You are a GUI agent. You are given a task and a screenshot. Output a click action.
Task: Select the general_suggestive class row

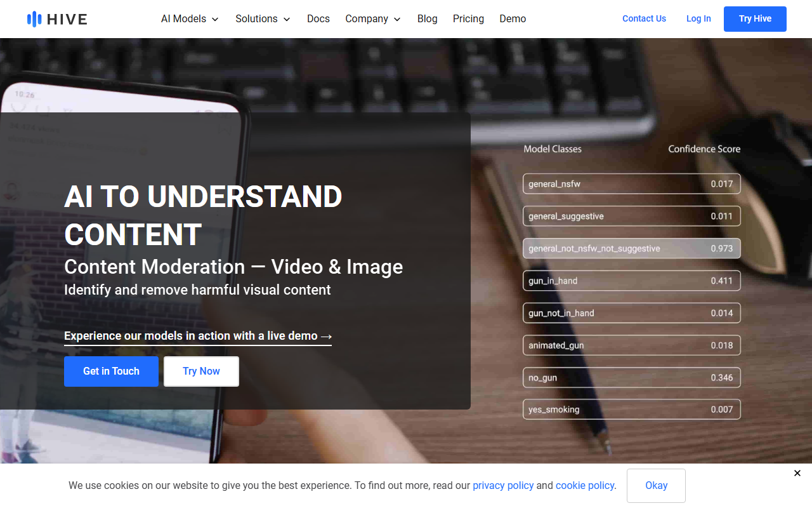pyautogui.click(x=632, y=217)
